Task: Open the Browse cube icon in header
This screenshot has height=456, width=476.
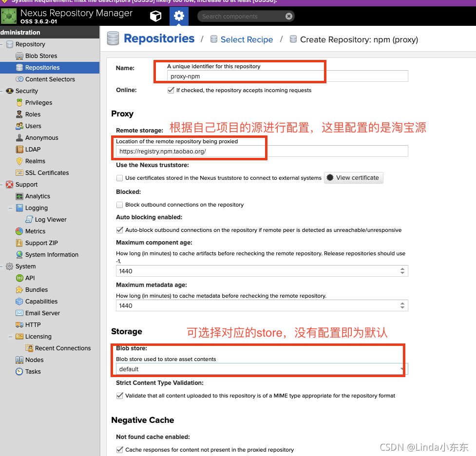Action: (x=155, y=16)
